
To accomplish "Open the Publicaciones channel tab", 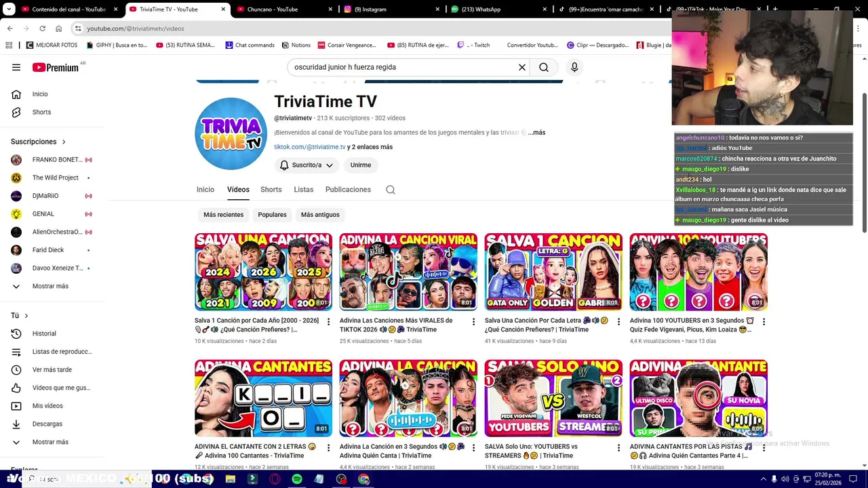I will tap(348, 190).
